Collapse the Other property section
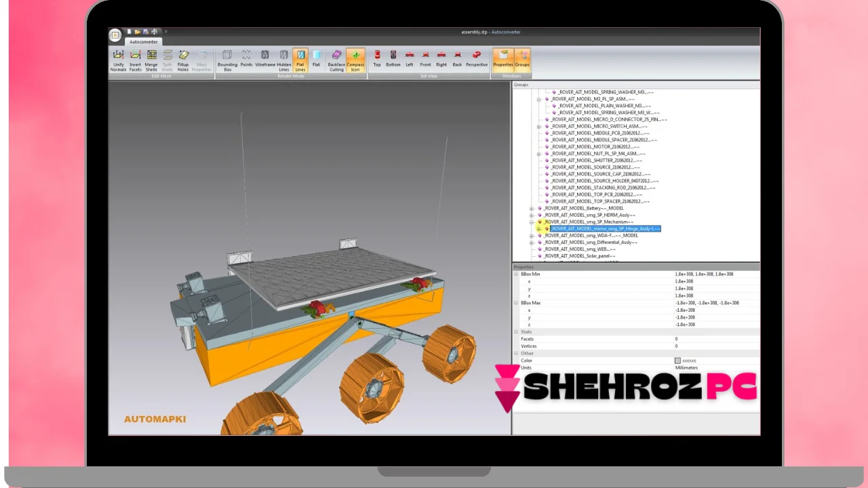 point(516,353)
